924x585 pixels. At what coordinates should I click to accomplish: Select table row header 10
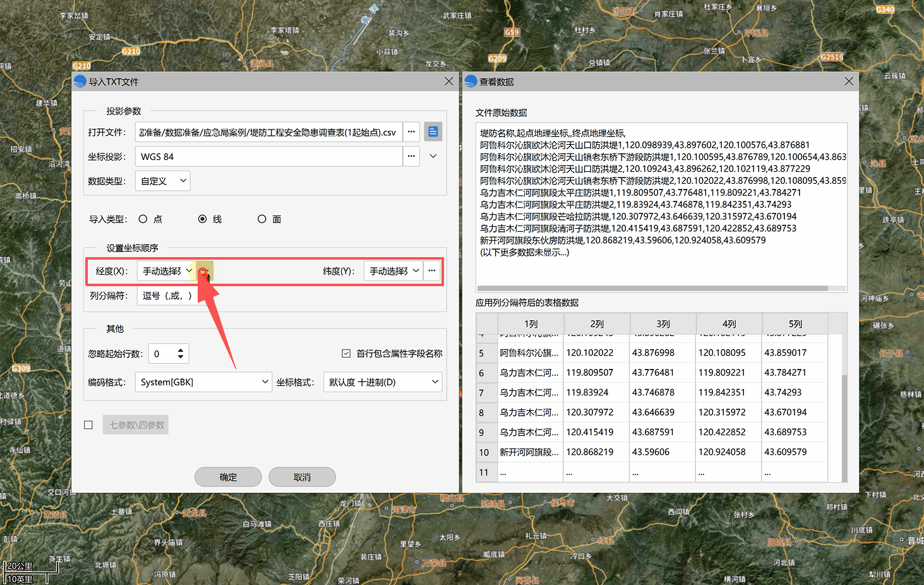[x=487, y=452]
